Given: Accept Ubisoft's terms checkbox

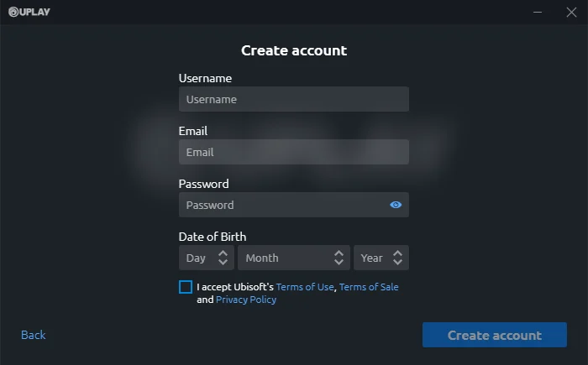Looking at the screenshot, I should (186, 287).
